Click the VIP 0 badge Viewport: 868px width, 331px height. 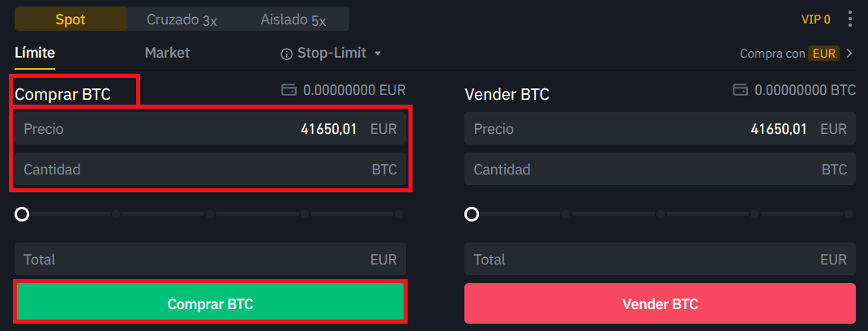[x=815, y=19]
